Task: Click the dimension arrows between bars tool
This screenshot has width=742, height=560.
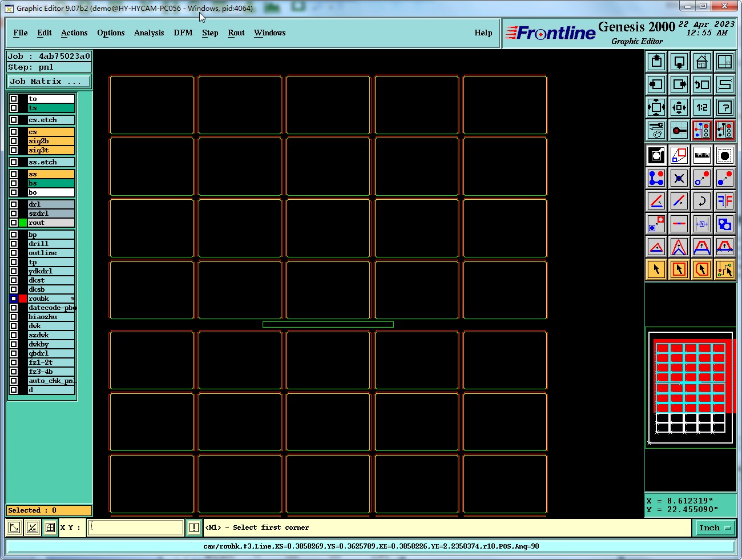Action: (x=702, y=224)
